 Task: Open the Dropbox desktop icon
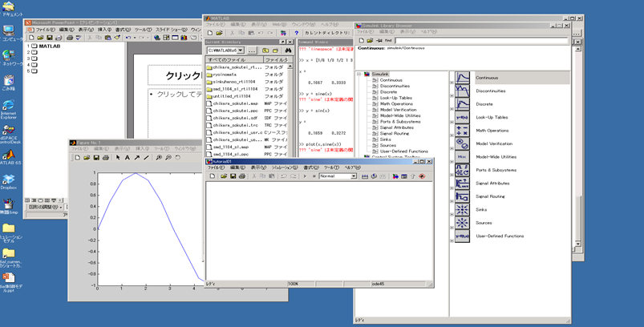[x=9, y=182]
